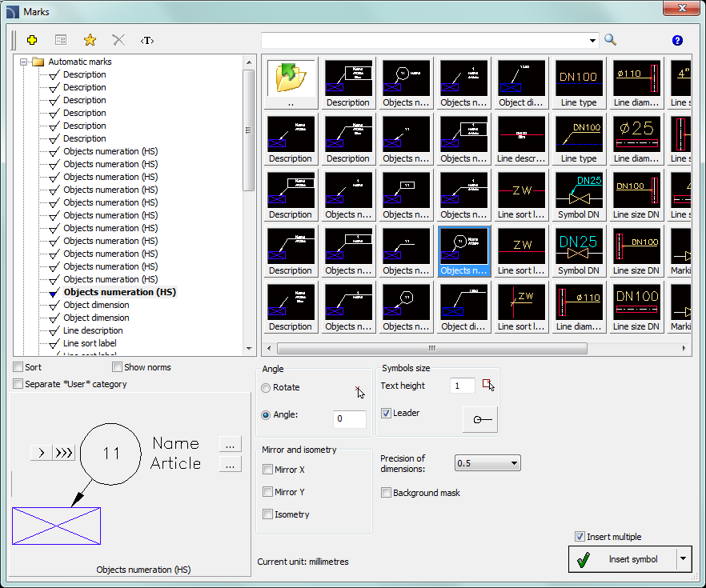Open the Precision of dimensions dropdown
Viewport: 706px width, 588px height.
click(487, 463)
